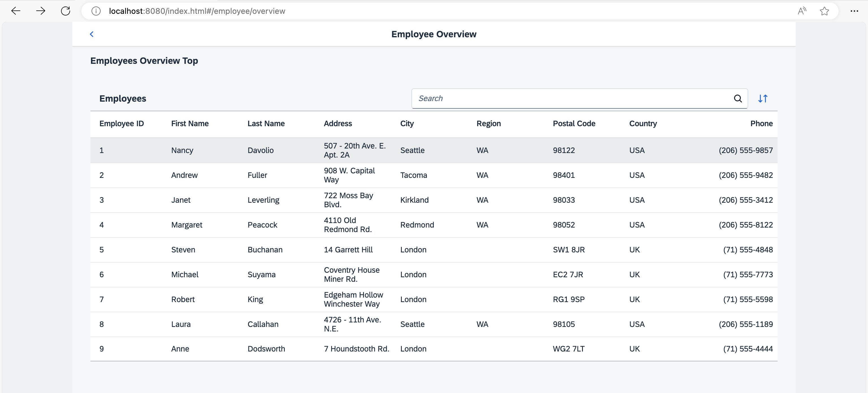Image resolution: width=868 pixels, height=393 pixels.
Task: Click the magnifier search icon
Action: 737,99
